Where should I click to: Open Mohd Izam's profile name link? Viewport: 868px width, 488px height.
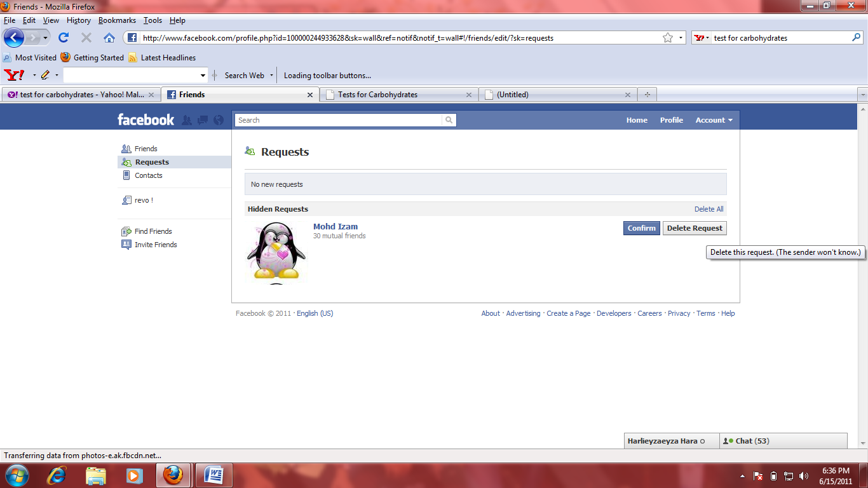[x=335, y=226]
